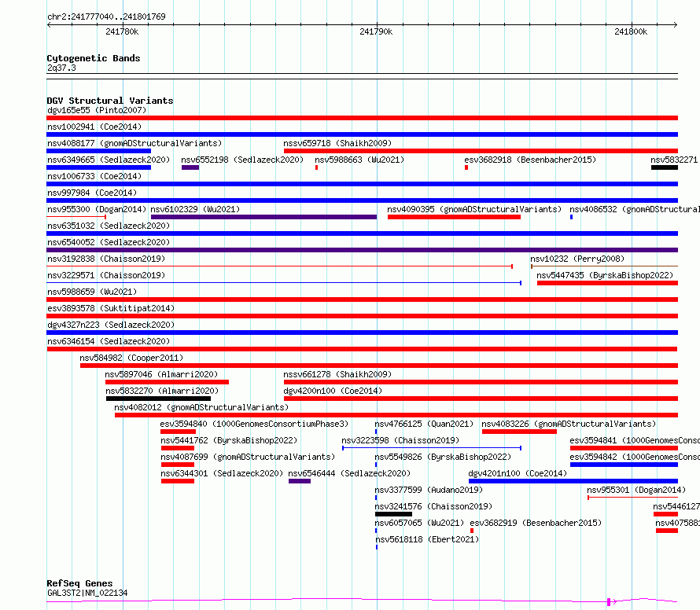The height and width of the screenshot is (610, 700).
Task: Click the DGV Structural Variants track title
Action: tap(110, 101)
